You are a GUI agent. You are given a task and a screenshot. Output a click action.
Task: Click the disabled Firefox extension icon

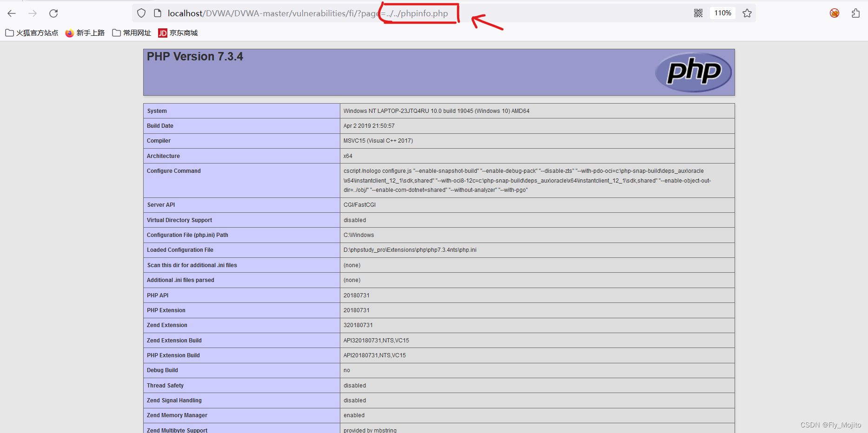point(834,13)
